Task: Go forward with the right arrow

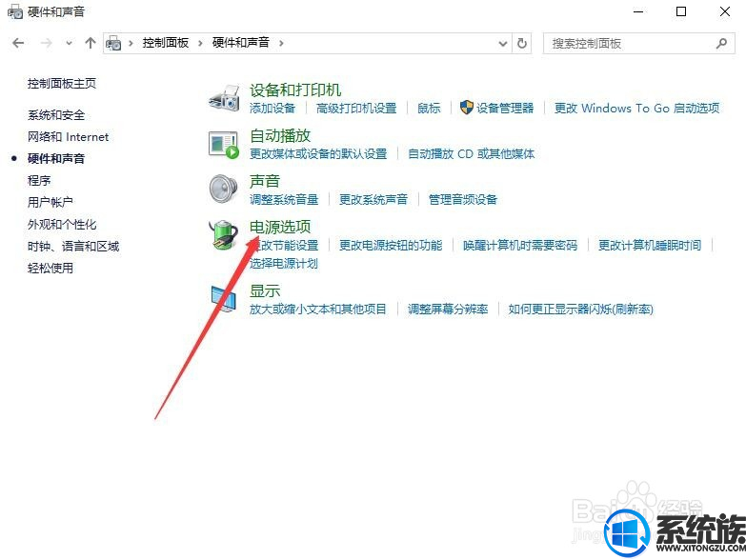Action: point(46,43)
